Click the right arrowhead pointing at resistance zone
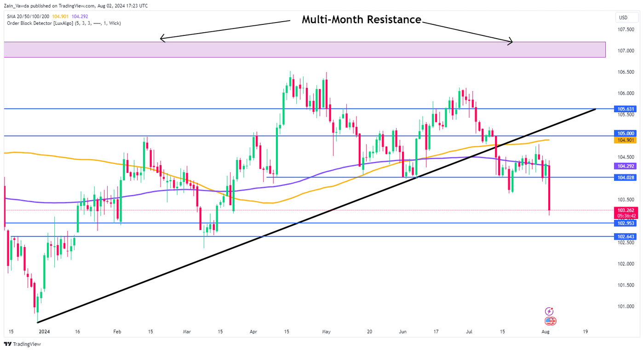The width and height of the screenshot is (644, 351). click(x=510, y=42)
